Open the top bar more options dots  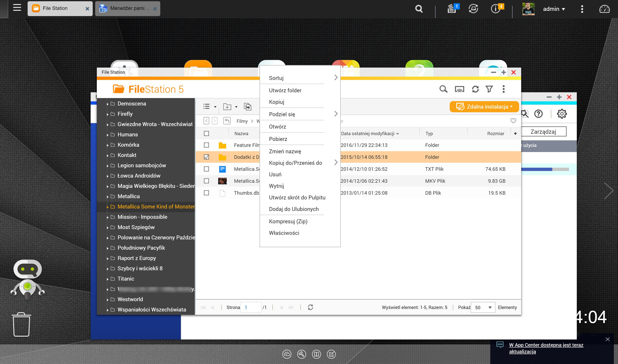[582, 9]
